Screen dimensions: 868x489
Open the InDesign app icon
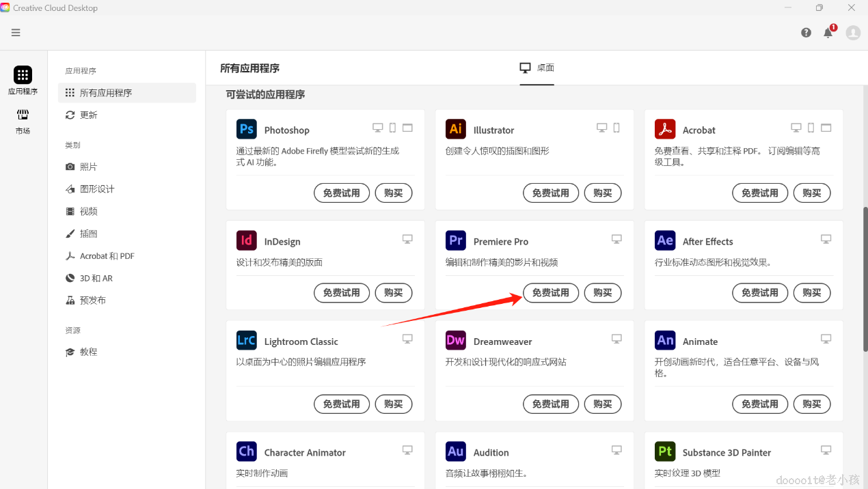[x=246, y=240]
